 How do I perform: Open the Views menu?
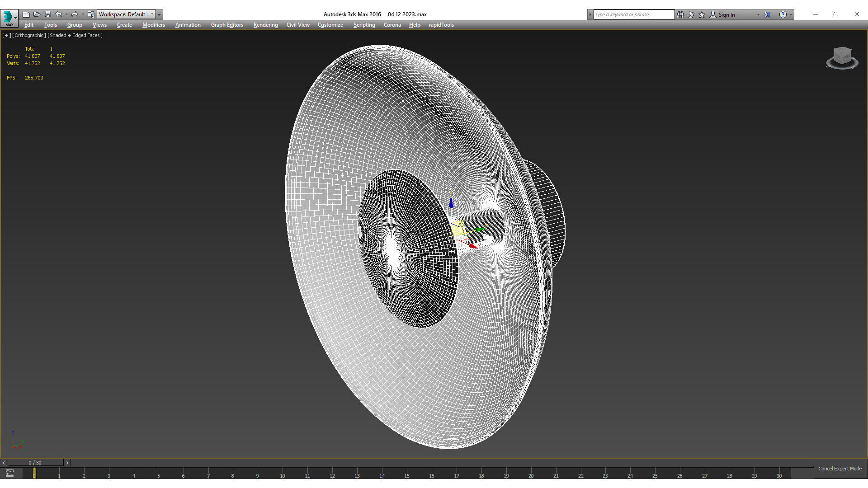pyautogui.click(x=99, y=25)
